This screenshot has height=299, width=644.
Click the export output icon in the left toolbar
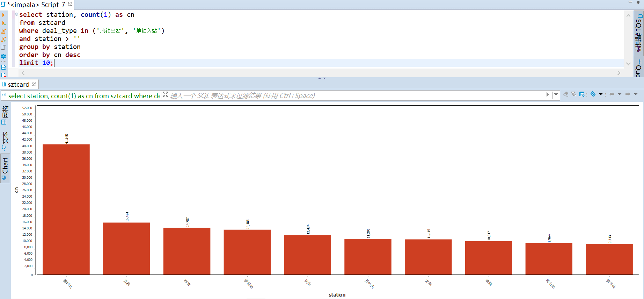[x=3, y=67]
